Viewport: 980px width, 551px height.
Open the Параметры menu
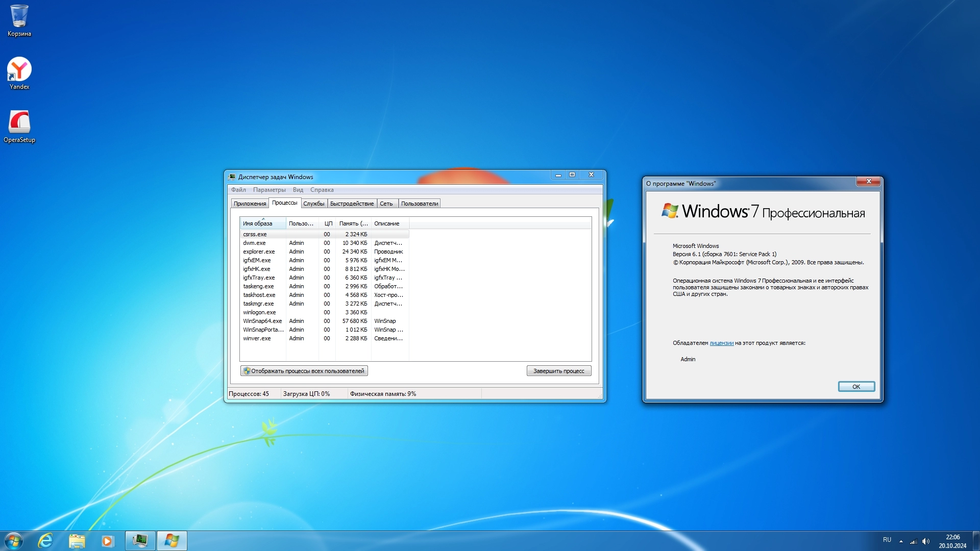[x=269, y=190]
